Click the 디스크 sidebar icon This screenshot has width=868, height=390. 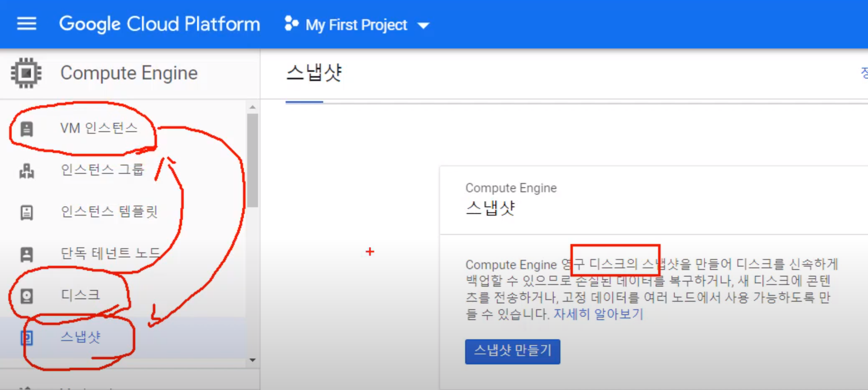pyautogui.click(x=26, y=296)
